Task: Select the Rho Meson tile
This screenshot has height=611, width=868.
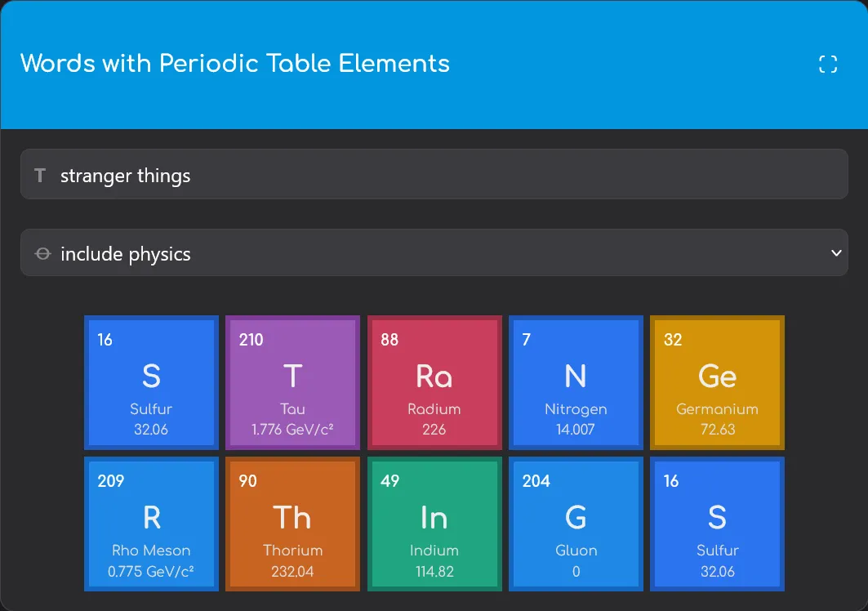Action: coord(150,524)
